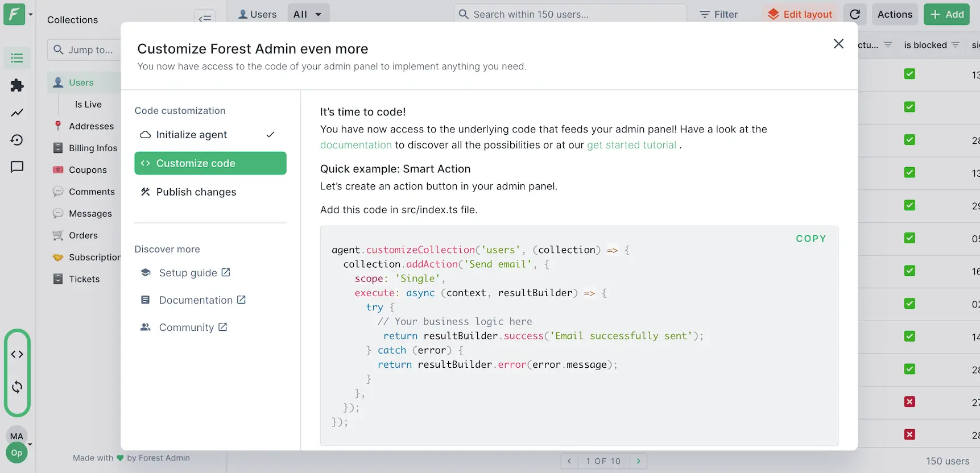Open the Is Live segment
The width and height of the screenshot is (980, 473).
coord(88,105)
